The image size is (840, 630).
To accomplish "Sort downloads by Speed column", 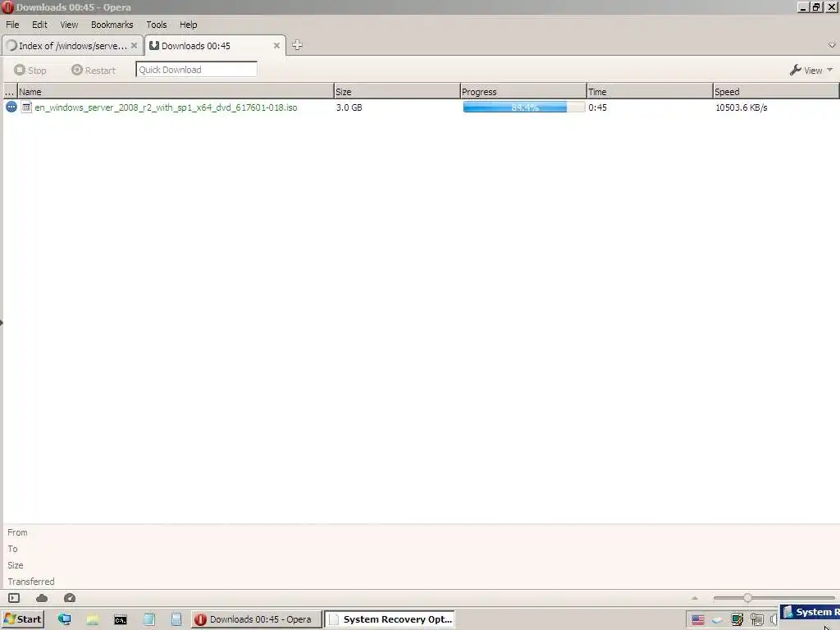I will click(776, 92).
